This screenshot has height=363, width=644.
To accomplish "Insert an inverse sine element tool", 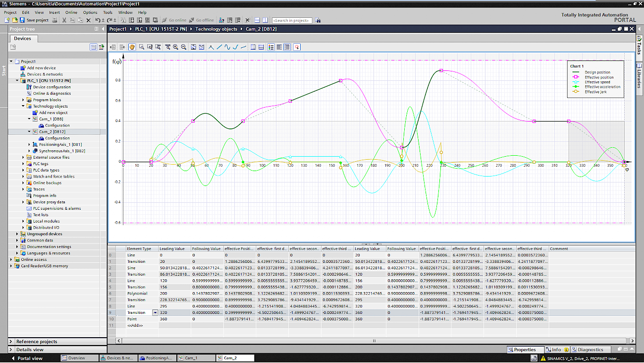I will click(x=243, y=47).
